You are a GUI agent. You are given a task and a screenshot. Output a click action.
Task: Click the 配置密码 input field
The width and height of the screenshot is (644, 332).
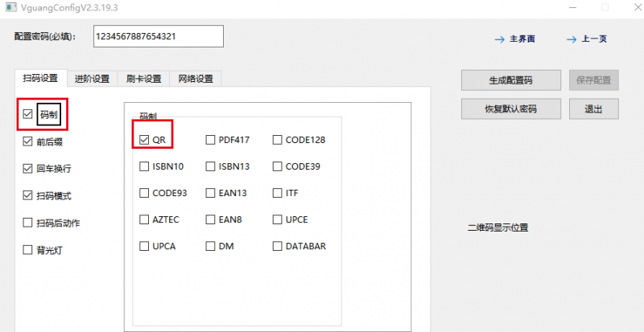coord(157,36)
